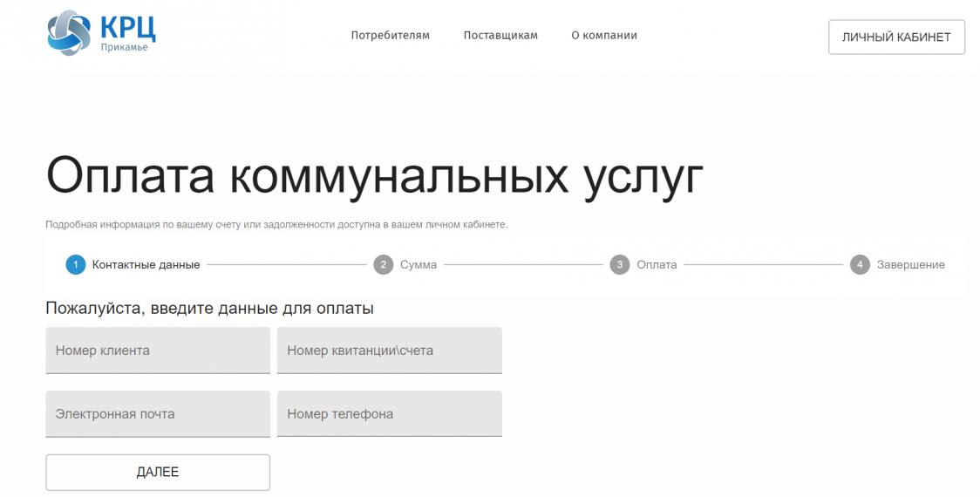
Task: Focus the Номер квитанции\счета input field
Action: point(390,351)
